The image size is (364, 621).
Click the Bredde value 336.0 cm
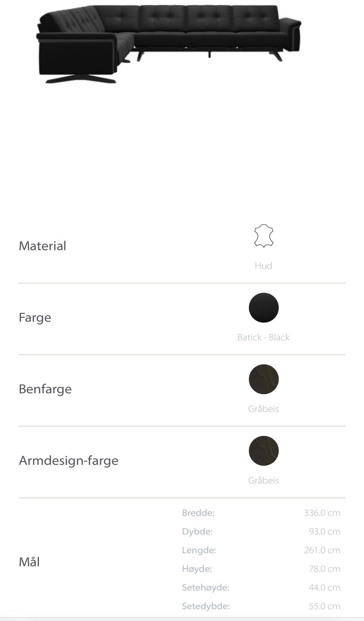tap(322, 513)
